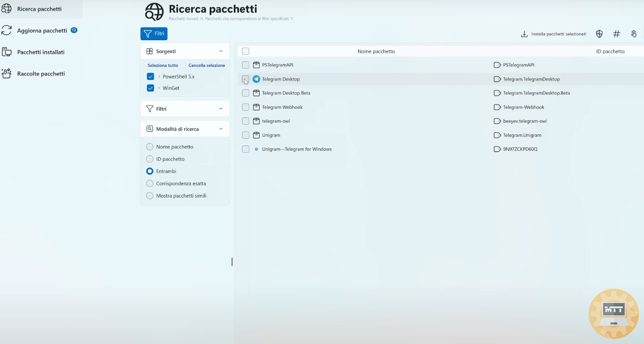The height and width of the screenshot is (344, 644).
Task: Click tag icon beside Telegram.Unigram
Action: [x=498, y=135]
